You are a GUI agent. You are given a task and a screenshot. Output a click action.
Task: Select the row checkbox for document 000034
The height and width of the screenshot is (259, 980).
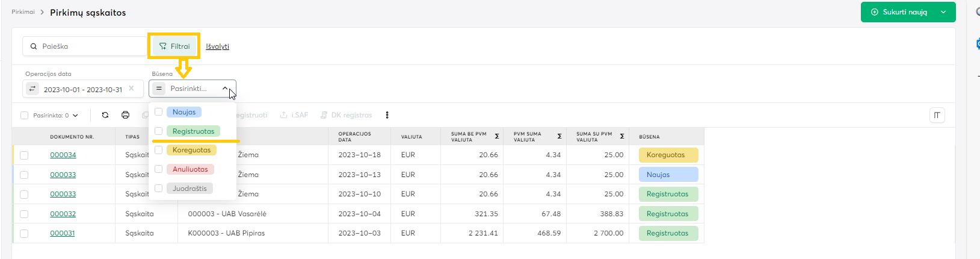(x=24, y=155)
